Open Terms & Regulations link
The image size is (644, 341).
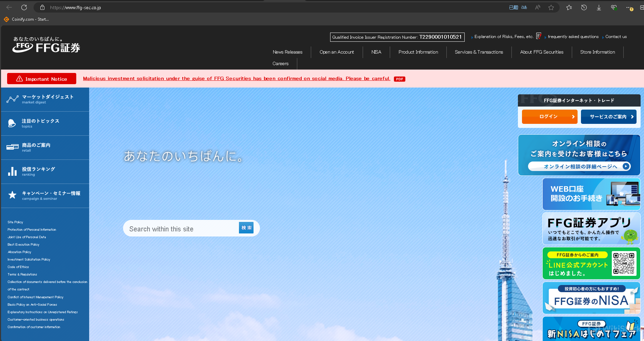[x=22, y=274]
